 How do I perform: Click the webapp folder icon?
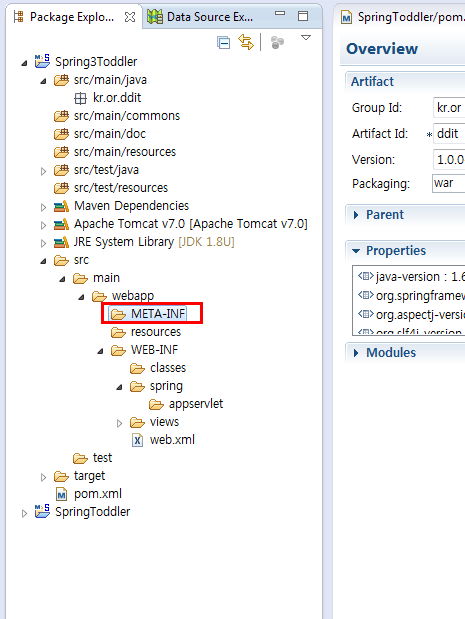tap(99, 296)
